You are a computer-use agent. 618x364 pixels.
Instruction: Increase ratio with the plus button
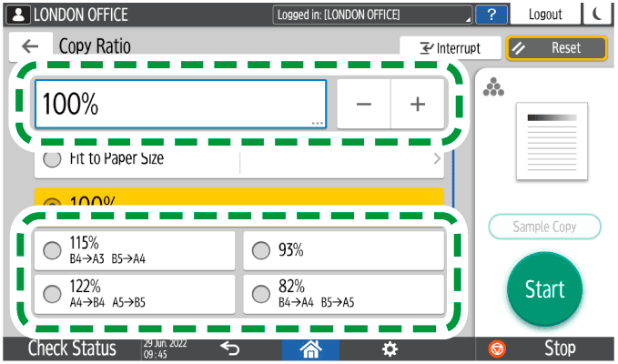pos(418,104)
